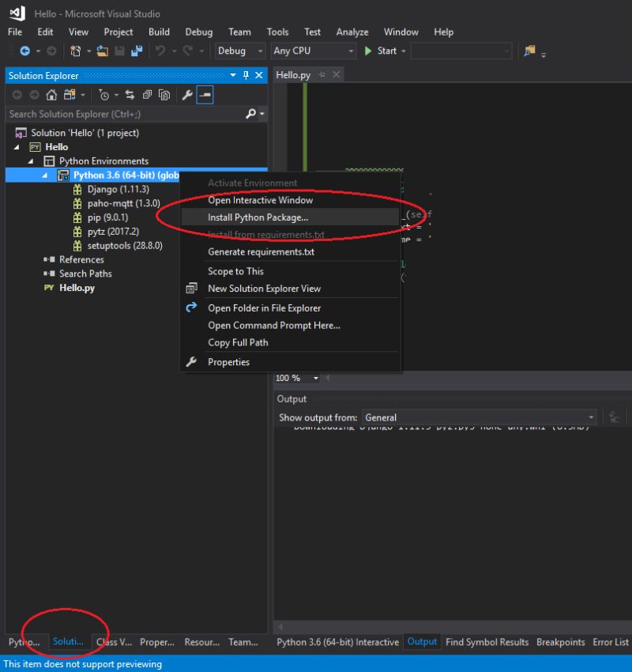This screenshot has height=672, width=632.
Task: Click the Collapse All icon in Solution Explorer
Action: click(147, 95)
